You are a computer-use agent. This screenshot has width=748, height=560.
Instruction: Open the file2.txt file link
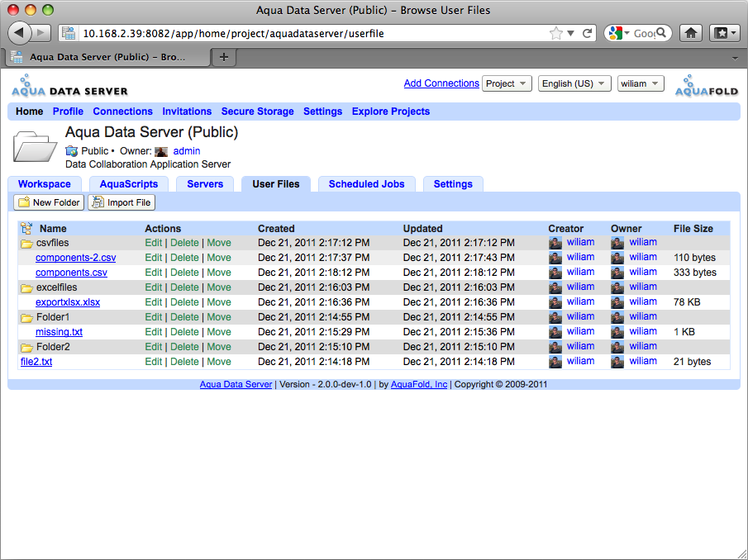36,362
